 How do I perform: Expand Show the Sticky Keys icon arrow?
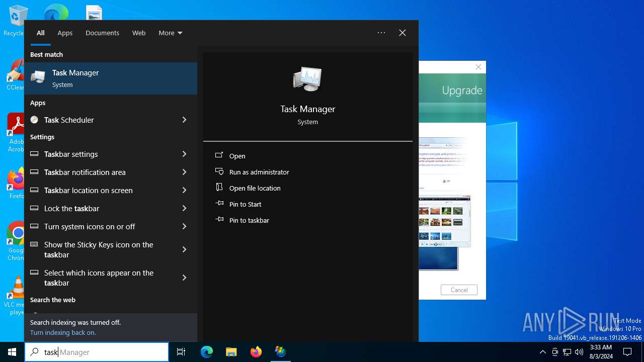[184, 249]
